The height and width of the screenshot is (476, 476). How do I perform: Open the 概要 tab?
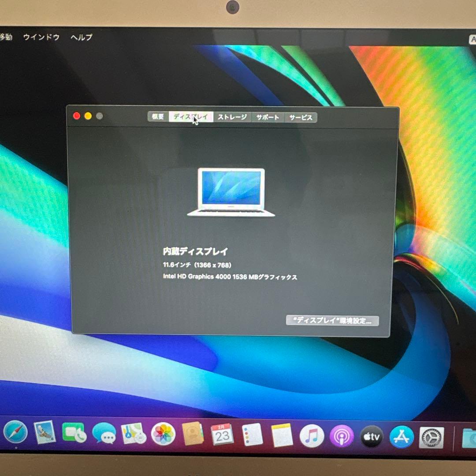157,117
